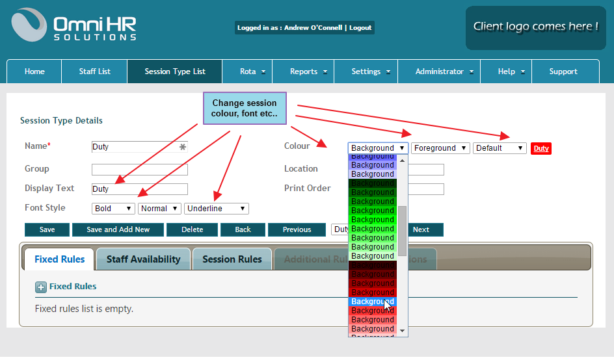
Task: Switch to the Fixed Rules tab
Action: [60, 259]
